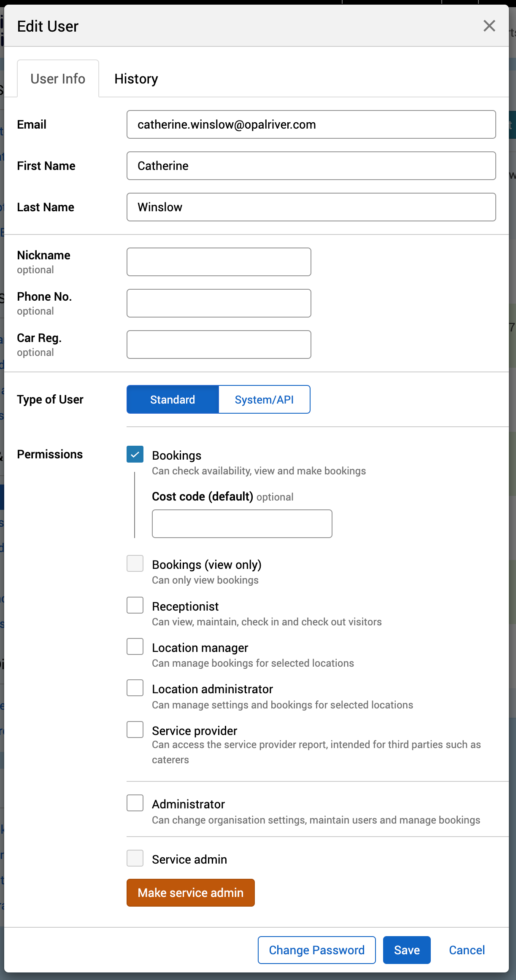Close the Edit User dialog
The image size is (516, 980).
(489, 26)
